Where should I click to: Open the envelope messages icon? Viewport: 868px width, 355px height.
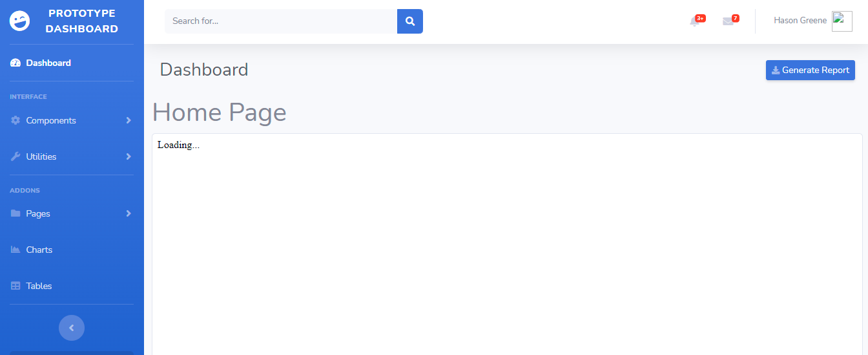pos(728,21)
